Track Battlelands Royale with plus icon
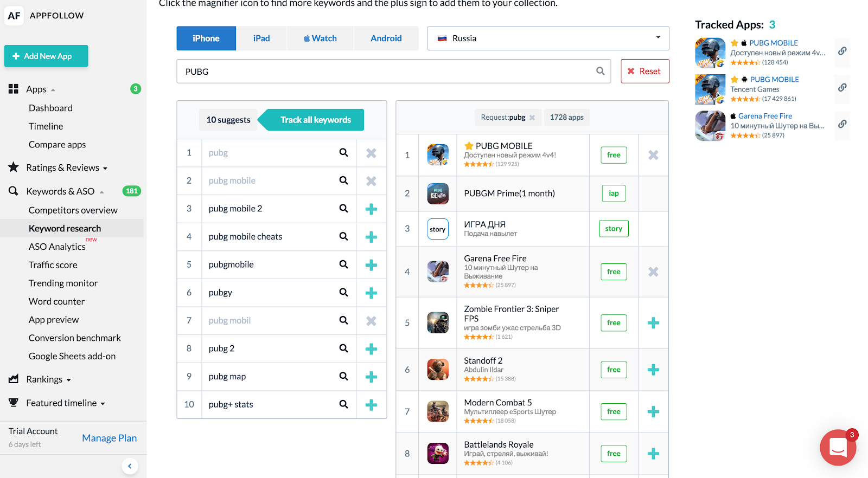868x478 pixels. pyautogui.click(x=653, y=454)
